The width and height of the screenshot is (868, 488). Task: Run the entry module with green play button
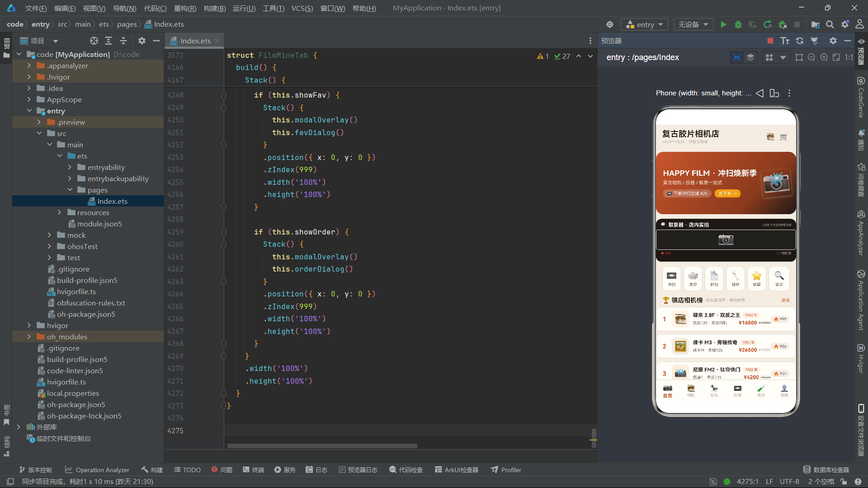pyautogui.click(x=723, y=24)
